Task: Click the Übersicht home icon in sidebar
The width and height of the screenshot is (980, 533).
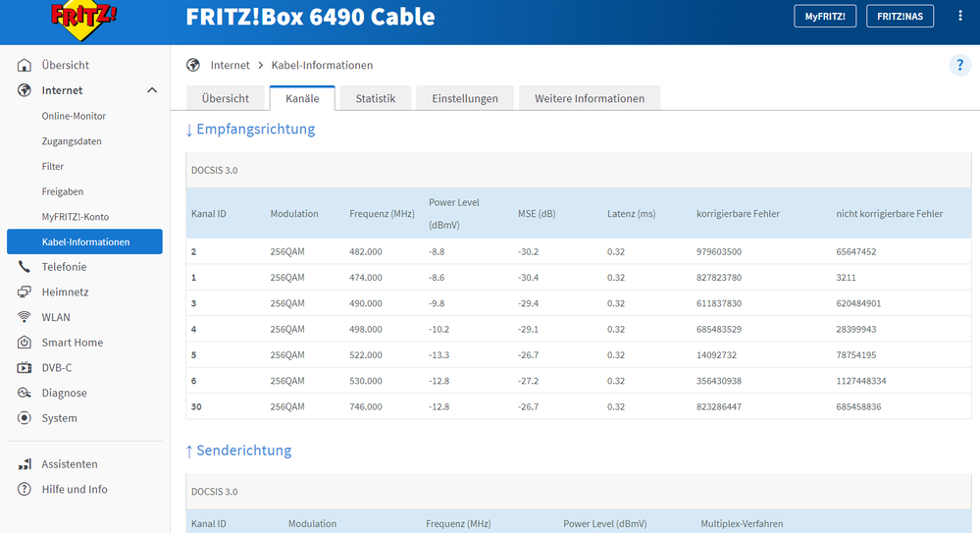Action: (25, 65)
